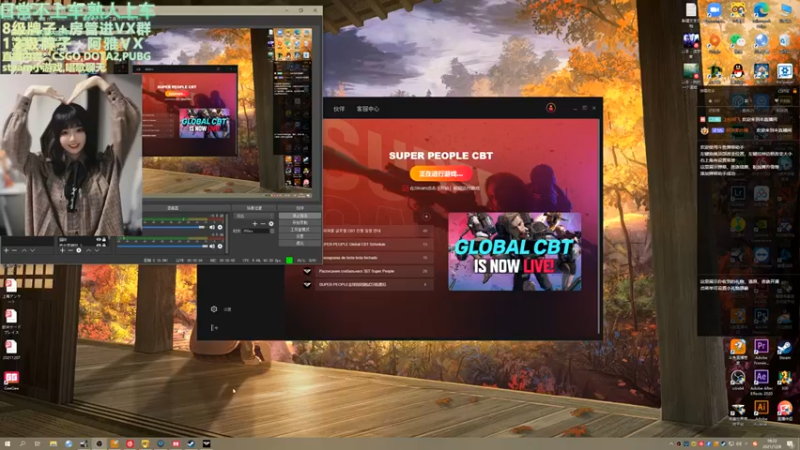This screenshot has height=450, width=800.
Task: Click 退出 in OBS controls
Action: tap(299, 243)
